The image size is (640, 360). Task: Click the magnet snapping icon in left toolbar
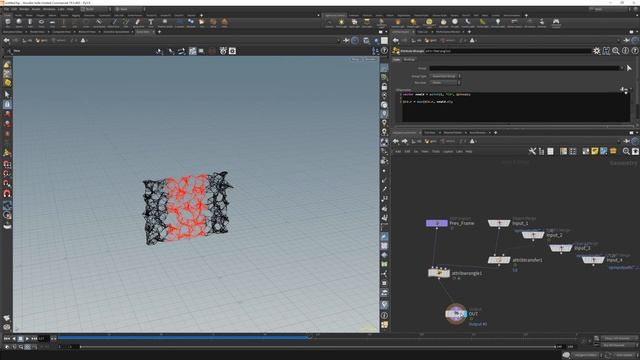pyautogui.click(x=7, y=193)
